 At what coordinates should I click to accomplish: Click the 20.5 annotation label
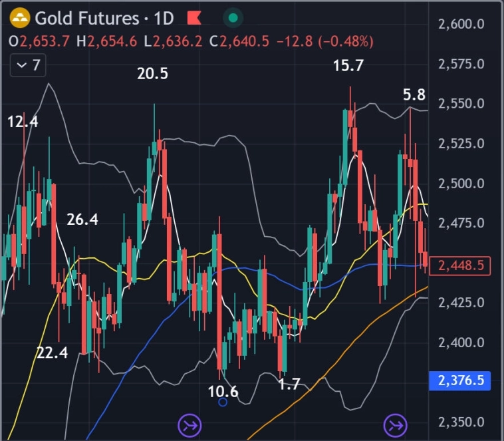tap(152, 74)
